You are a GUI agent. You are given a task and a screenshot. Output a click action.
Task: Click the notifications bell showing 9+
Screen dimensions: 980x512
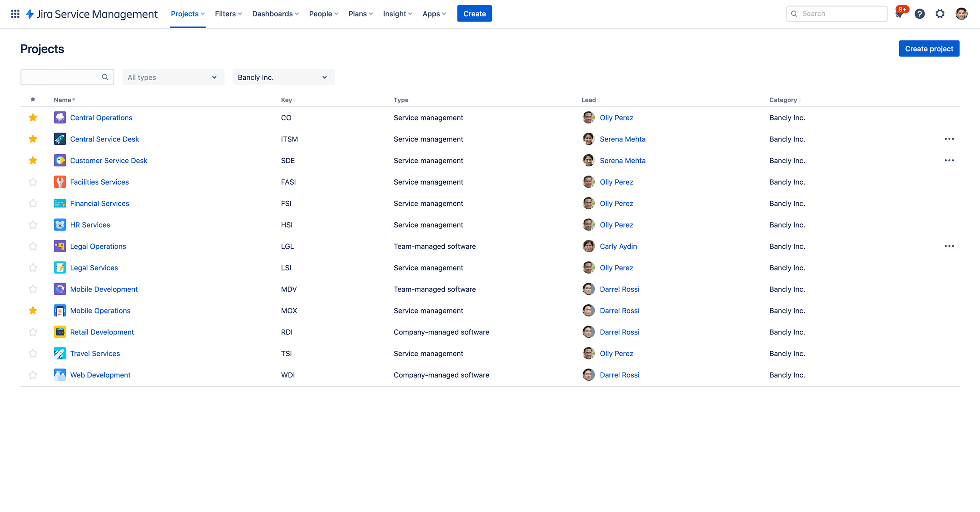900,14
